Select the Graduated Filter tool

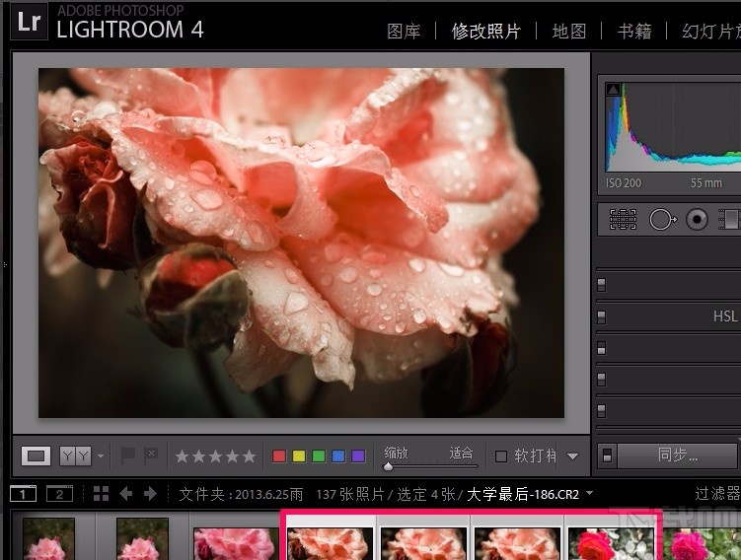729,220
